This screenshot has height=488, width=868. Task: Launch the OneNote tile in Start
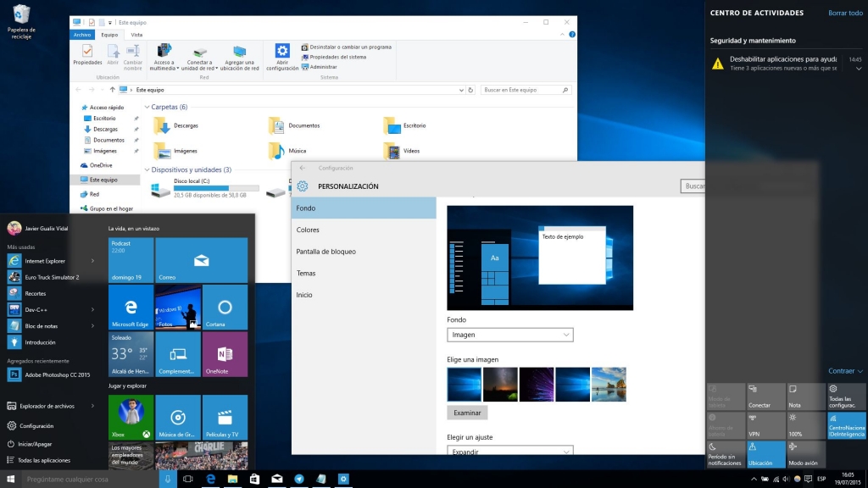[x=225, y=354]
